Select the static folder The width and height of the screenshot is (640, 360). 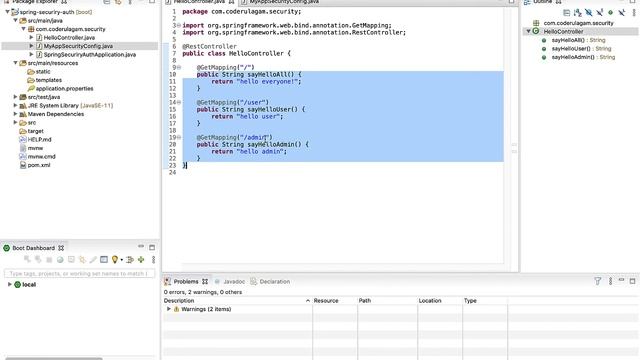click(x=42, y=71)
